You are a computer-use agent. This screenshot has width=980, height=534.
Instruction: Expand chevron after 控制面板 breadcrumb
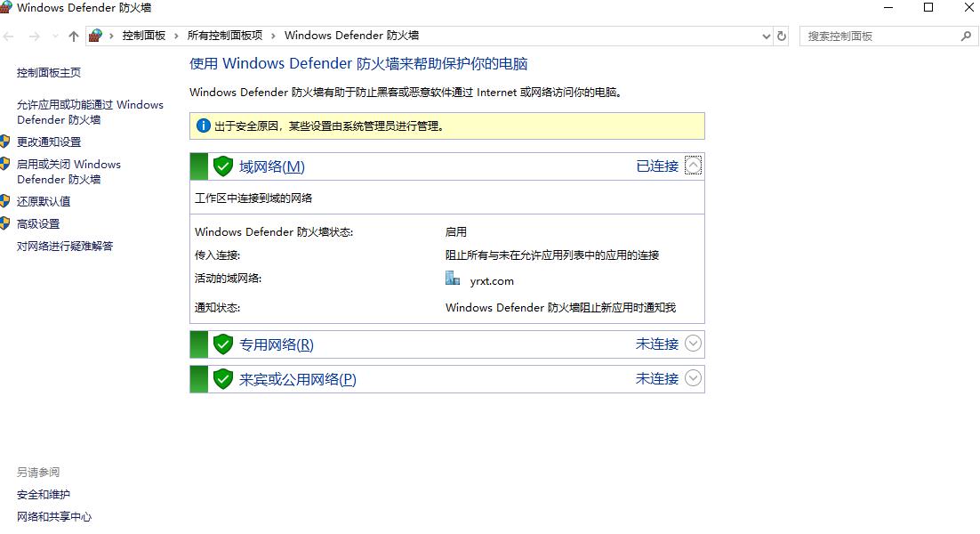176,36
